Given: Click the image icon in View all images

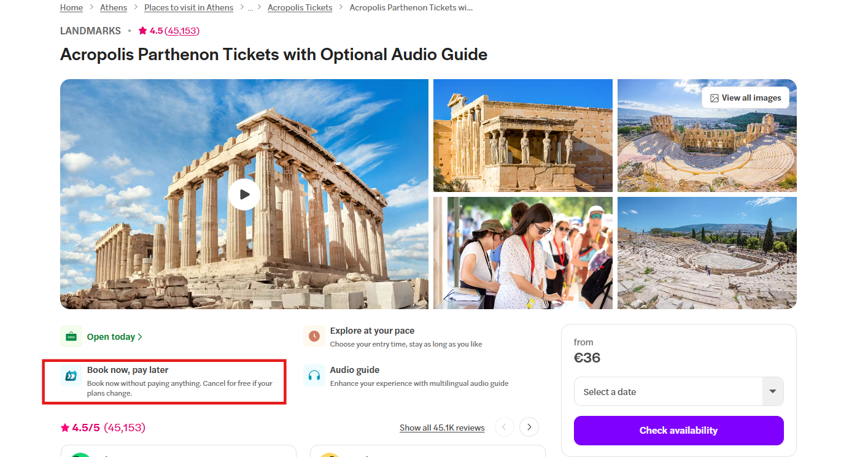Looking at the screenshot, I should 714,98.
